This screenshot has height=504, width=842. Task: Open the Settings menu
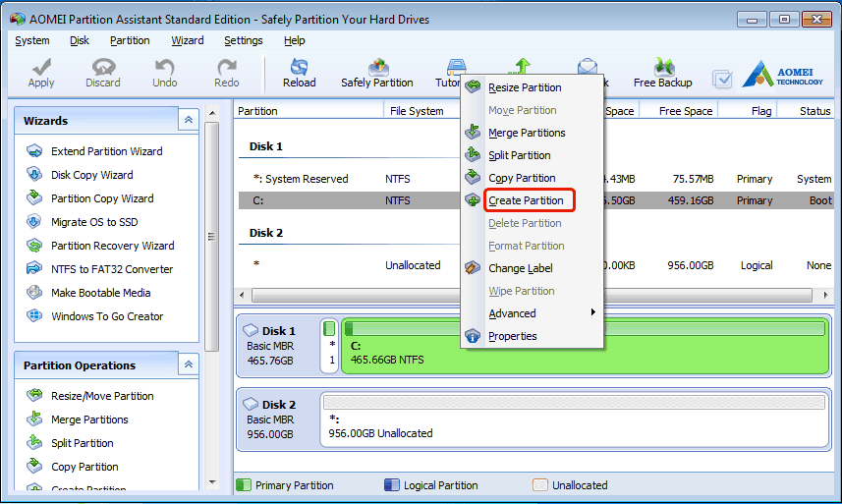tap(244, 40)
